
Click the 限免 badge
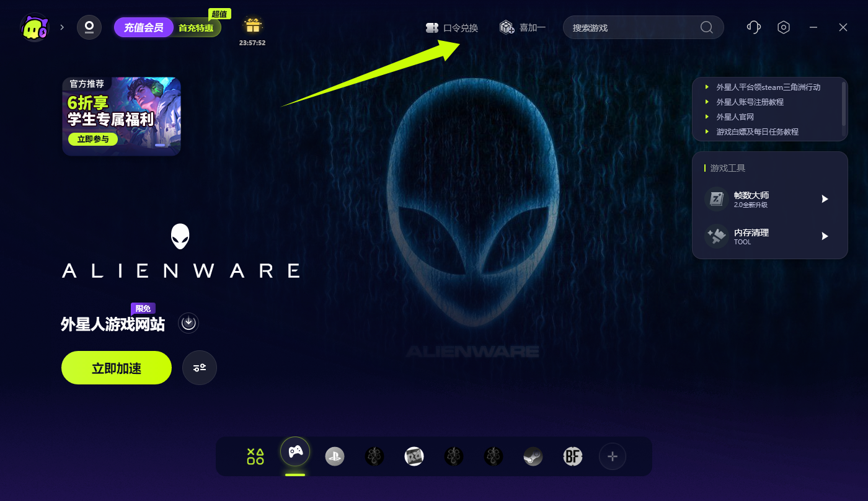[143, 308]
